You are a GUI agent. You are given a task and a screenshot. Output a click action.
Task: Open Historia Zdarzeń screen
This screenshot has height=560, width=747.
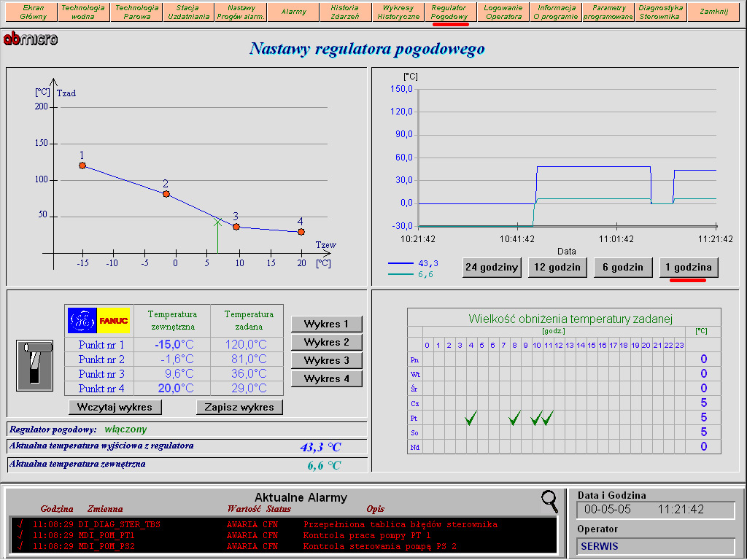tap(345, 12)
